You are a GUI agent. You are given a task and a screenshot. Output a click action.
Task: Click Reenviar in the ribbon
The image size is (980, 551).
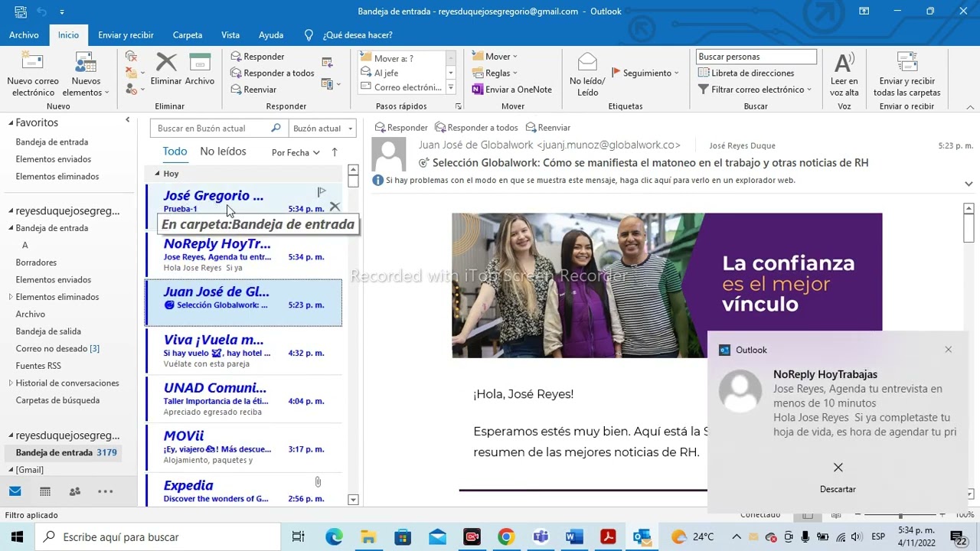tap(253, 90)
